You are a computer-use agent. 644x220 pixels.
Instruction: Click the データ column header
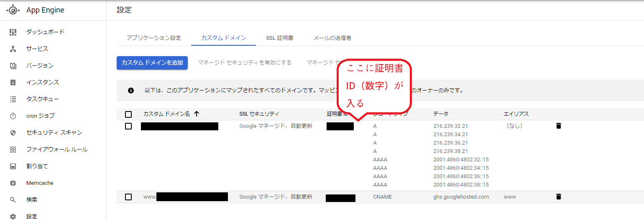441,114
